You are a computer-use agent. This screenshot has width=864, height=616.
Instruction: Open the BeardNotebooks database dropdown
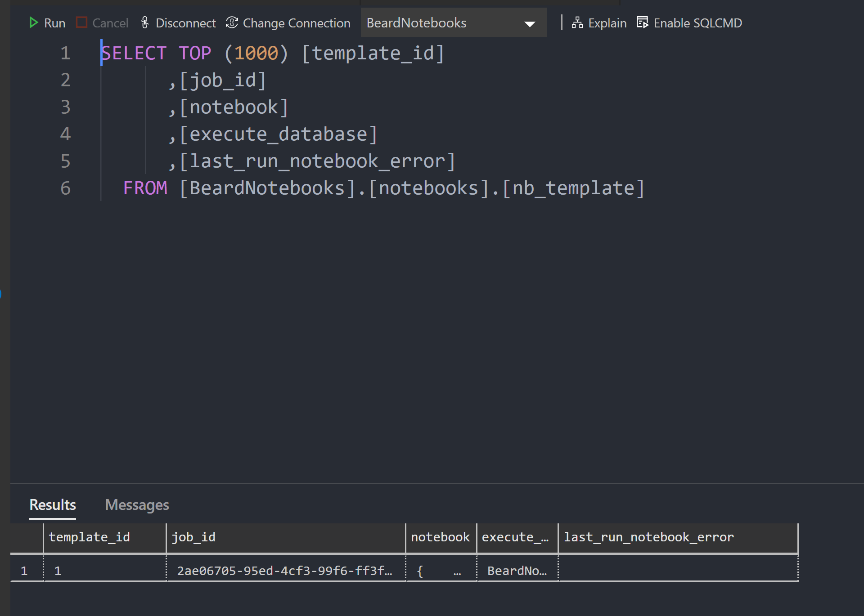tap(416, 23)
